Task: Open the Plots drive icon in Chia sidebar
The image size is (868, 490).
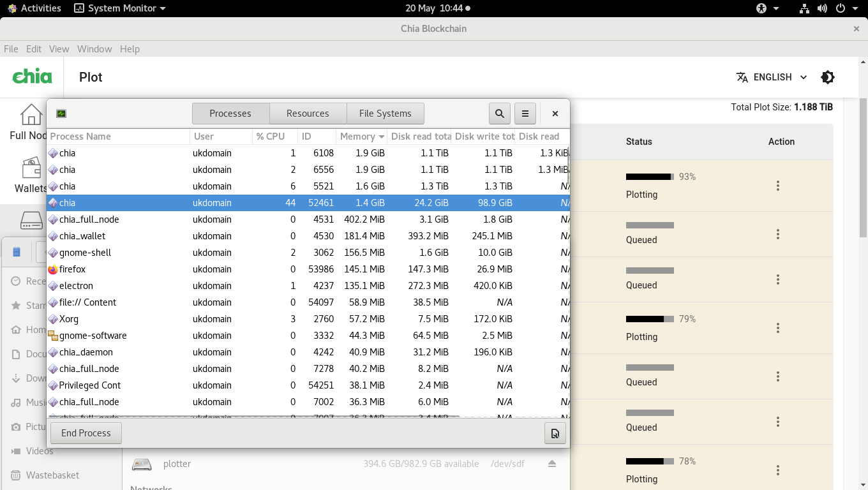Action: [31, 221]
